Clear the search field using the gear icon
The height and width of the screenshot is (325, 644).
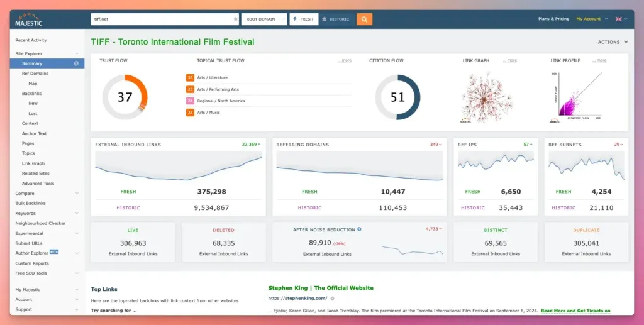(x=236, y=19)
